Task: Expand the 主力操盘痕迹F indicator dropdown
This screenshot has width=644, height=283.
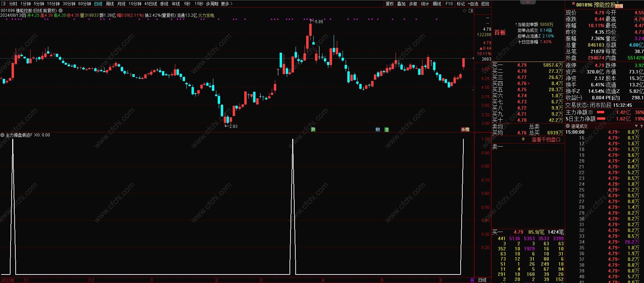Action: click(x=2, y=135)
